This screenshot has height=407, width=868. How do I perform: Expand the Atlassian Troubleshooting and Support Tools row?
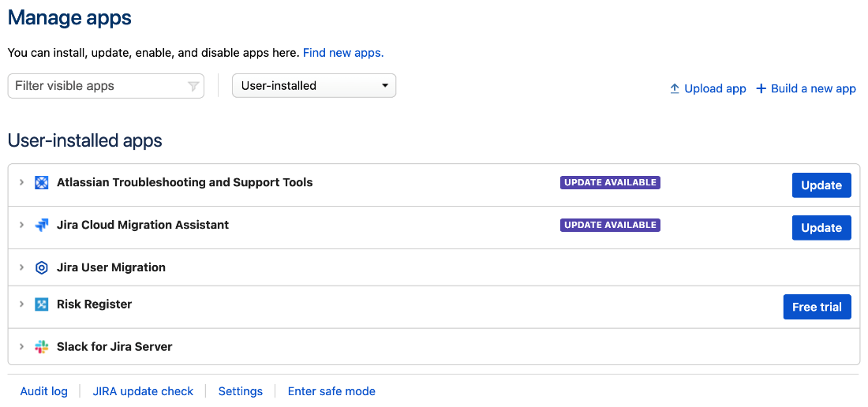tap(21, 182)
